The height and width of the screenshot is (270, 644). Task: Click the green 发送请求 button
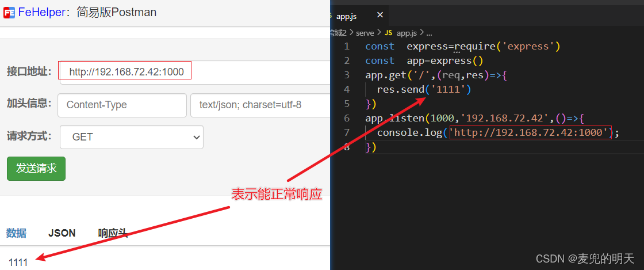pos(36,169)
